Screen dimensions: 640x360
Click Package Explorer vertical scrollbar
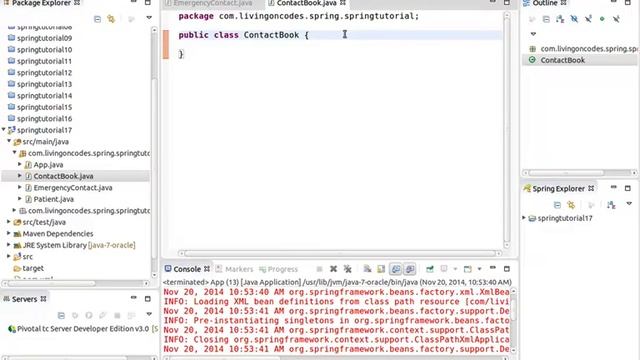point(154,150)
